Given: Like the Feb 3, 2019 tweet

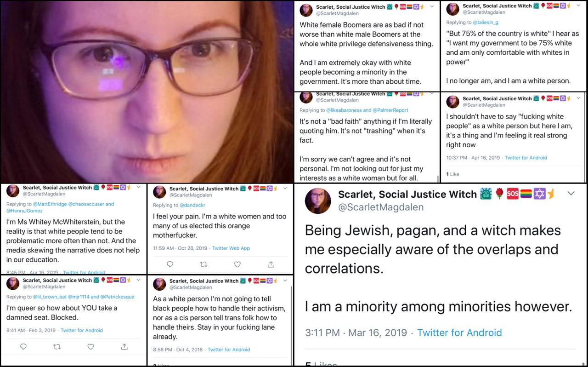Looking at the screenshot, I should click(x=90, y=347).
